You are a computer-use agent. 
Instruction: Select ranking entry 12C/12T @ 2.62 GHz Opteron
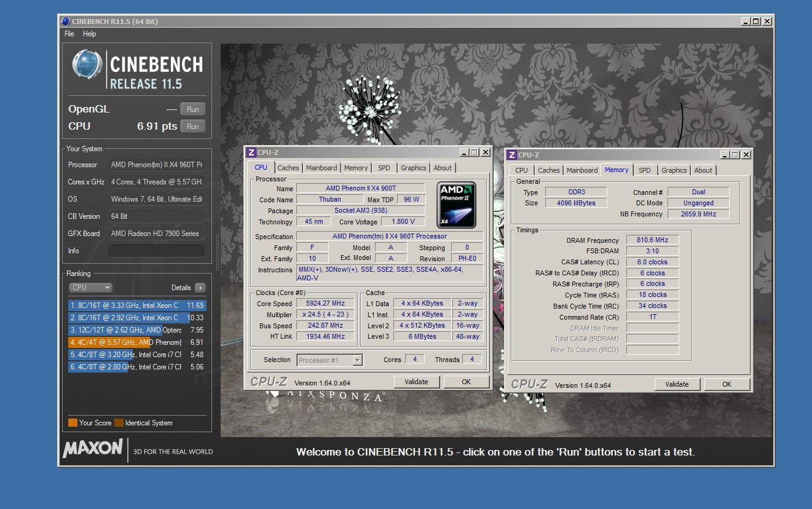pos(136,330)
